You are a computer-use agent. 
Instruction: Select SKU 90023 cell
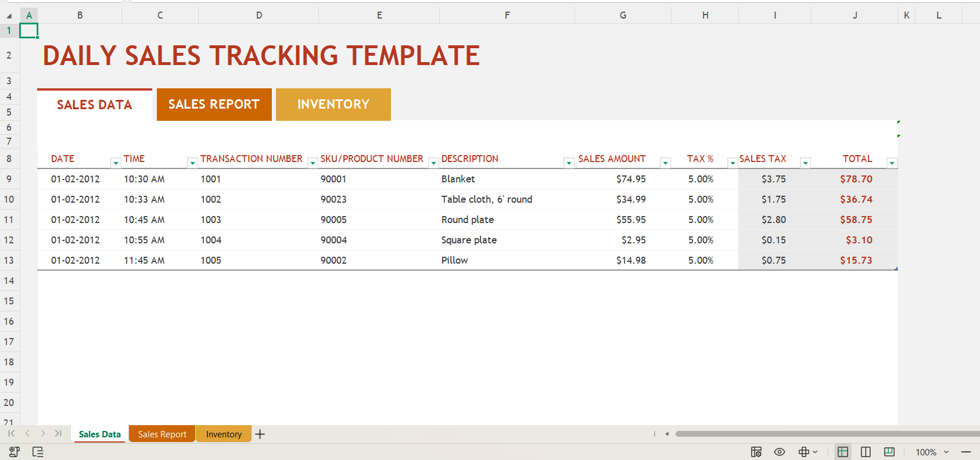pyautogui.click(x=379, y=199)
